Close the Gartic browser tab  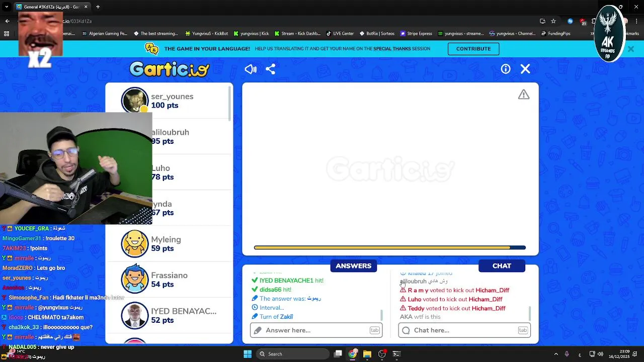pos(86,7)
